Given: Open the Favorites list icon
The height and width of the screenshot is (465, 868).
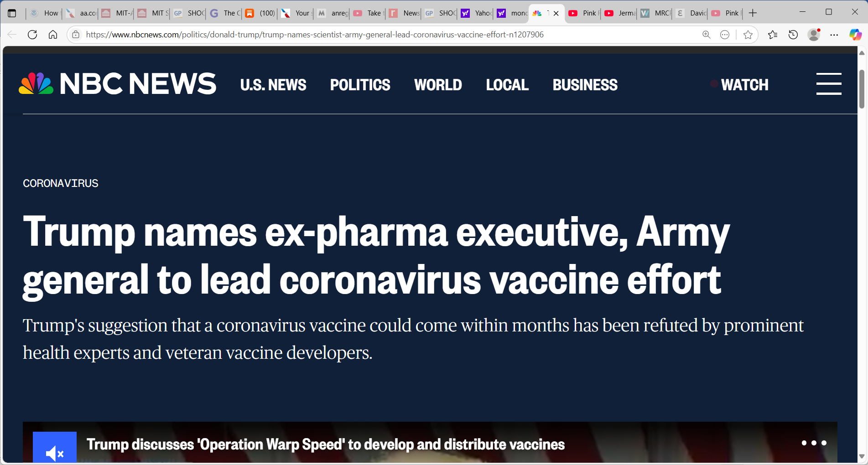Looking at the screenshot, I should point(773,35).
